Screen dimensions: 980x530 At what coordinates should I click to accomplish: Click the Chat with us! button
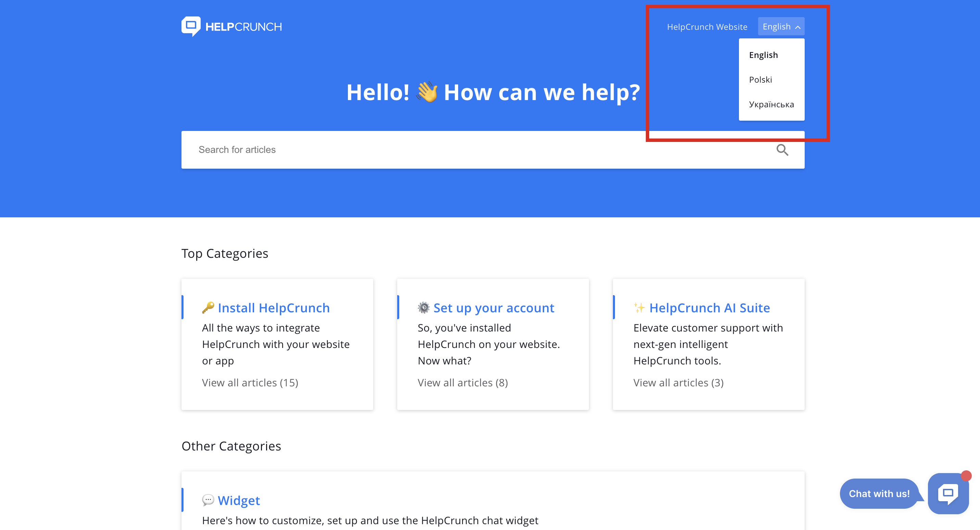pyautogui.click(x=879, y=494)
